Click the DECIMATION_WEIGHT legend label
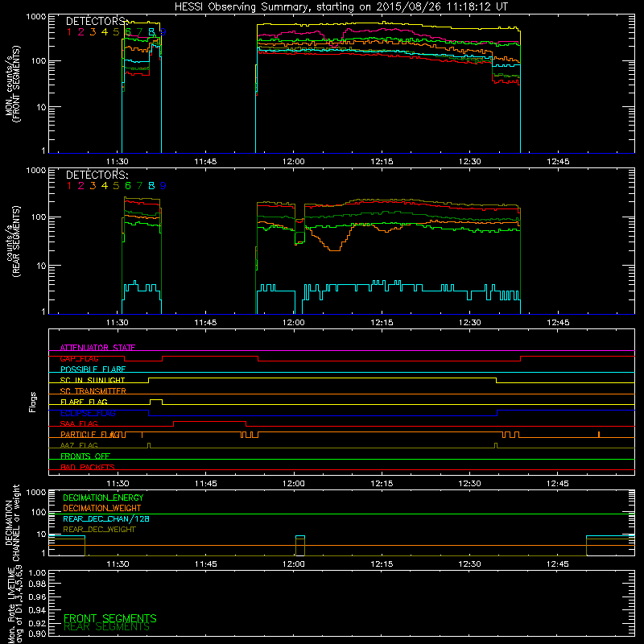Image resolution: width=644 pixels, height=644 pixels. (102, 508)
